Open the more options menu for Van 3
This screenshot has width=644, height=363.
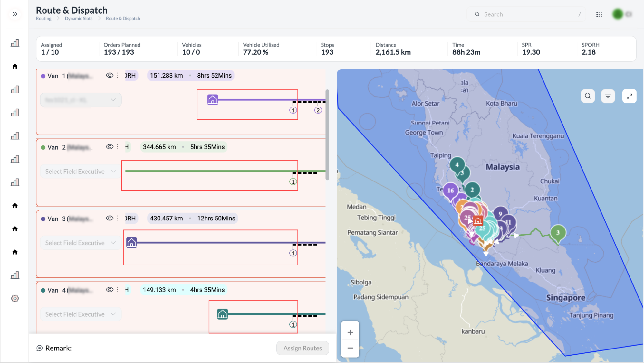coord(118,218)
